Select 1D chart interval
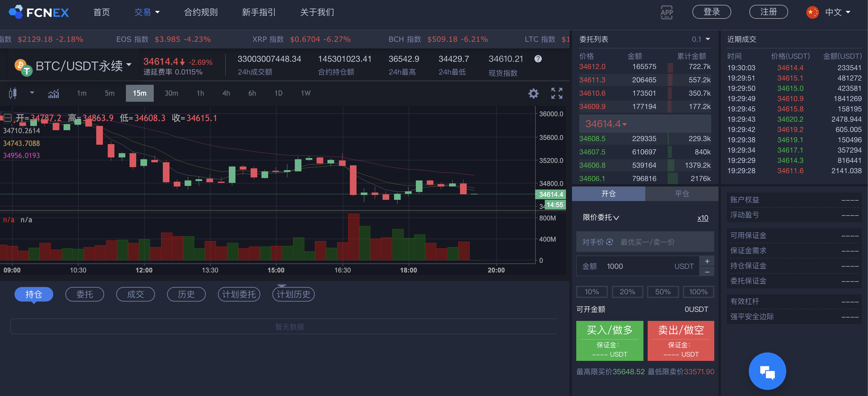868x396 pixels. [278, 93]
